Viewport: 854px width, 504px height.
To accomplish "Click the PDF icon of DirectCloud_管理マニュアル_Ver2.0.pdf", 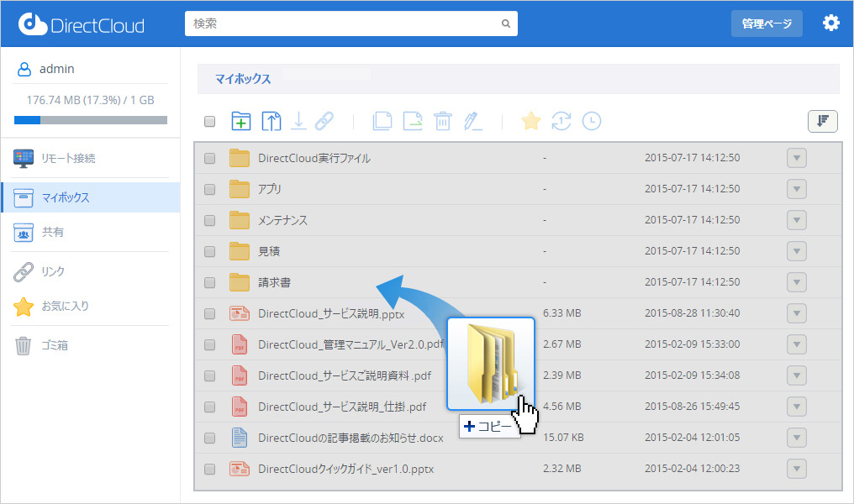I will [x=240, y=344].
